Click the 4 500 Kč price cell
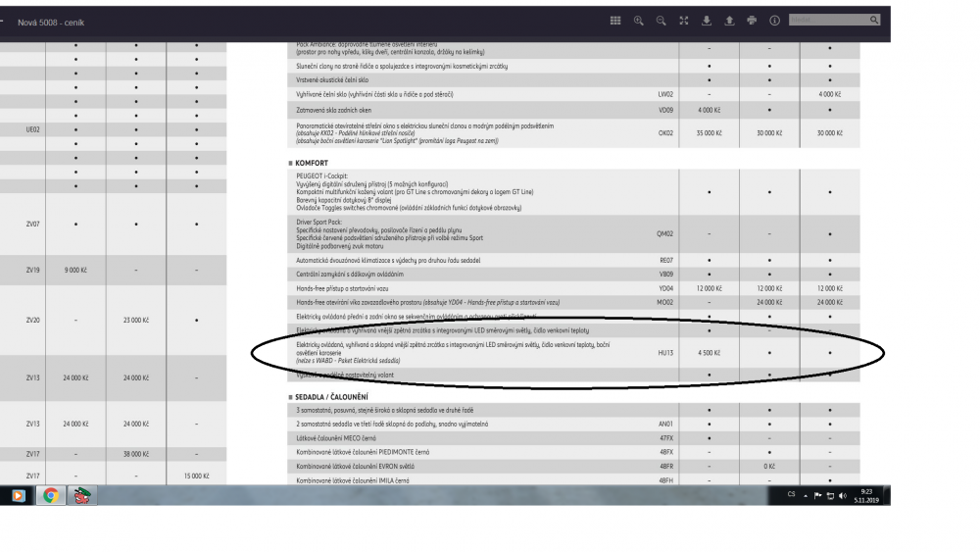Screen dimensions: 980x552 point(709,353)
